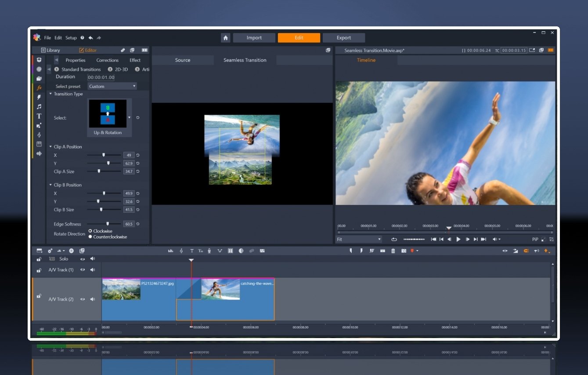The height and width of the screenshot is (375, 588).
Task: Take a snapshot with the camera icon
Action: [404, 251]
